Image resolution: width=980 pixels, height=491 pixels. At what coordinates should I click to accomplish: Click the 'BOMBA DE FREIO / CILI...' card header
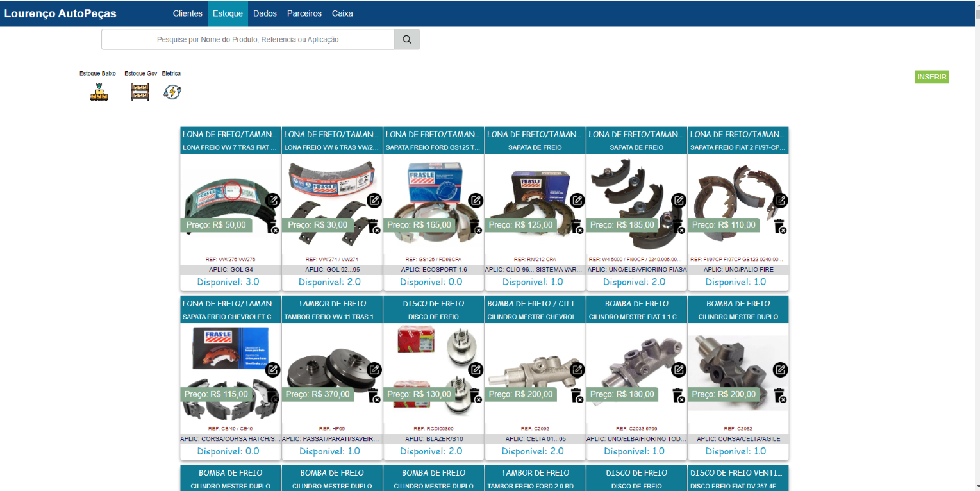[535, 303]
